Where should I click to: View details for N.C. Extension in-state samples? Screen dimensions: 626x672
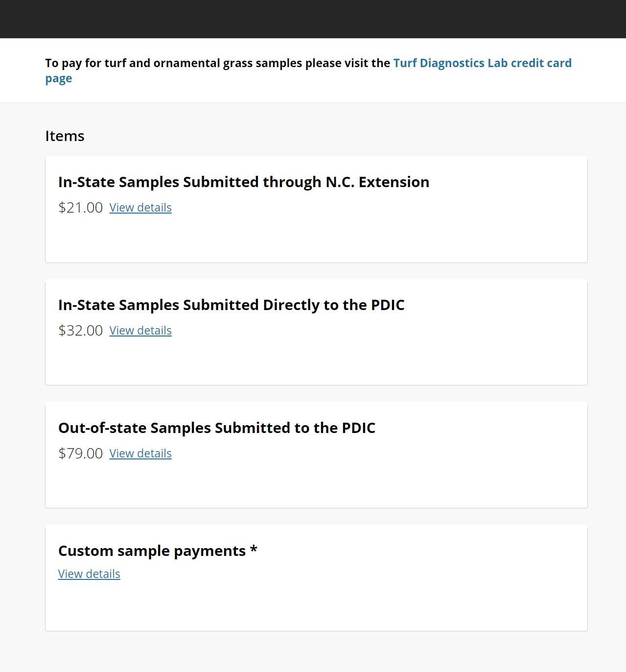tap(140, 208)
